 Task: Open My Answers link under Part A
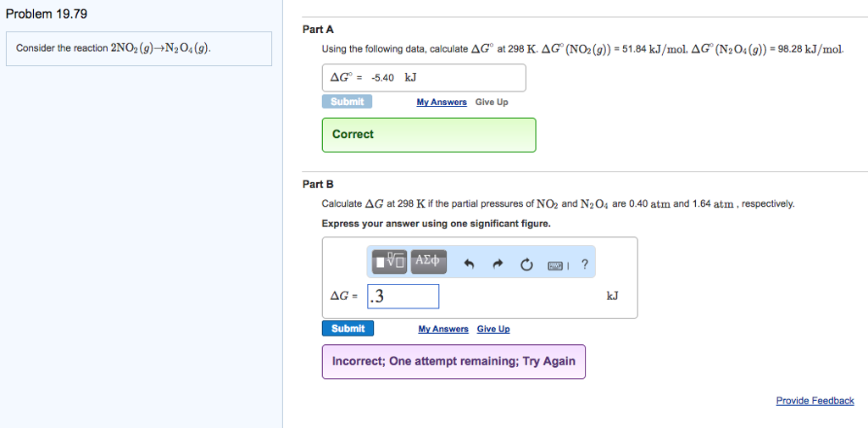tap(442, 103)
